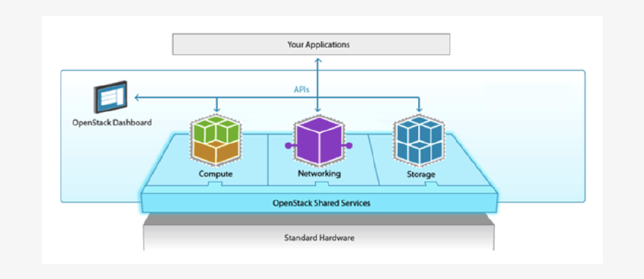Click the arrowhead pointing down to Compute
This screenshot has width=644, height=279.
tap(217, 109)
